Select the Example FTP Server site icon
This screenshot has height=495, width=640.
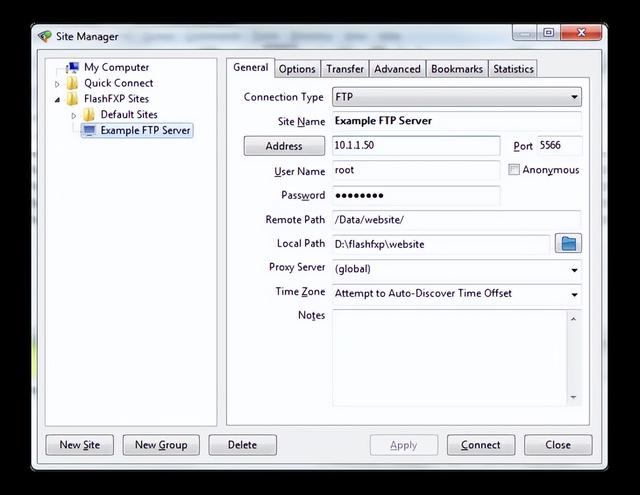pyautogui.click(x=89, y=131)
